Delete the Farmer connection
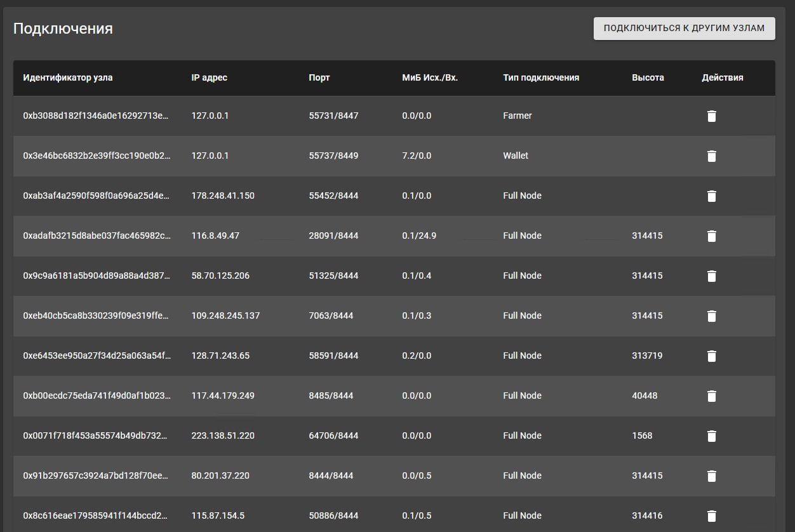The width and height of the screenshot is (795, 532). point(711,116)
